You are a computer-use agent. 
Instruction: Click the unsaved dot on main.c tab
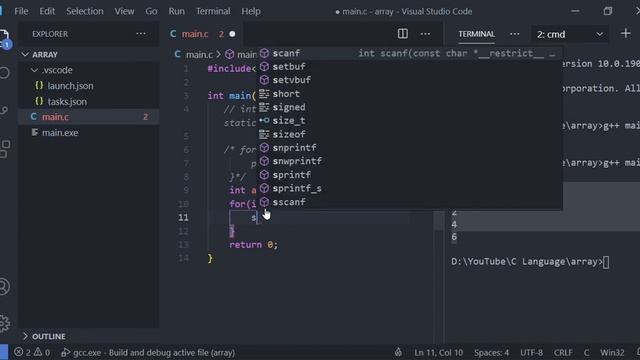pos(232,34)
